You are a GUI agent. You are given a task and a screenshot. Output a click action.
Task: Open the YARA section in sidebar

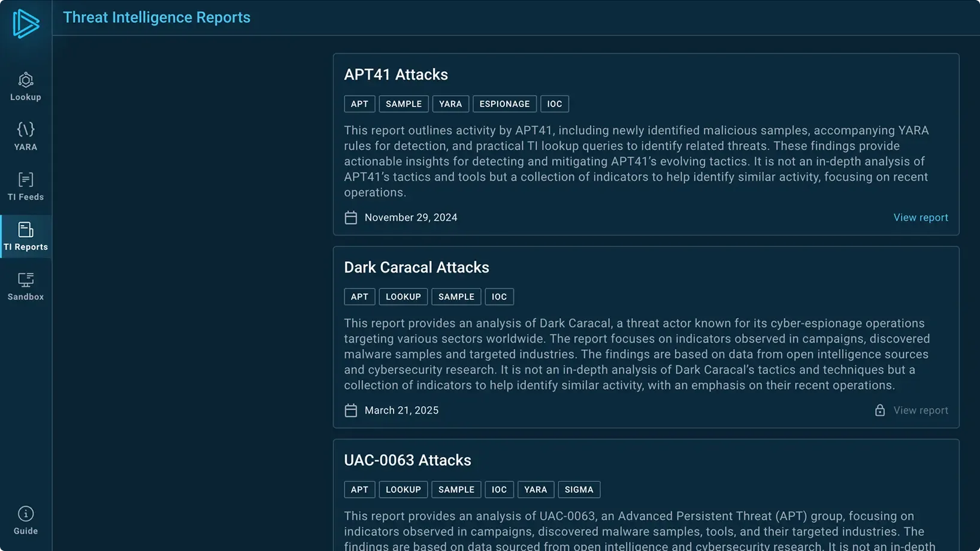click(25, 136)
